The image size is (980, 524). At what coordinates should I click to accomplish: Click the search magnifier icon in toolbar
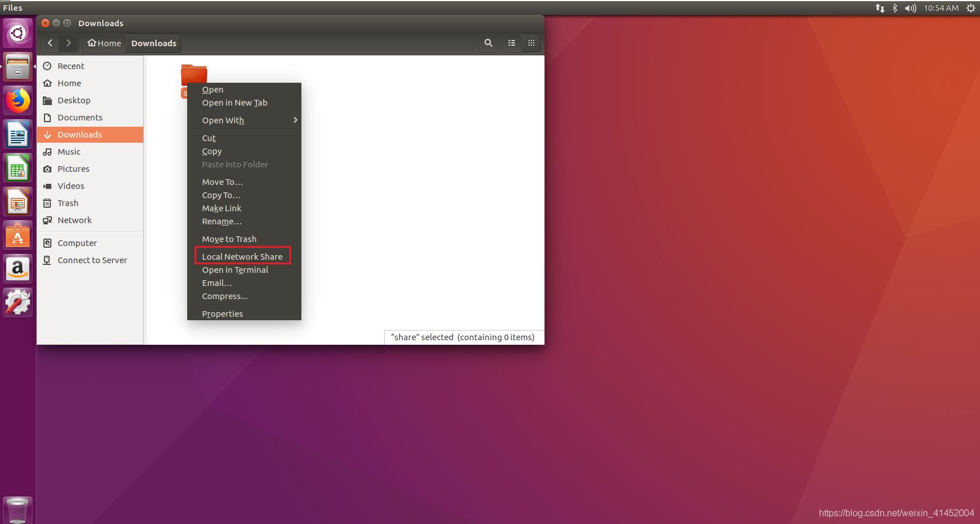point(488,43)
